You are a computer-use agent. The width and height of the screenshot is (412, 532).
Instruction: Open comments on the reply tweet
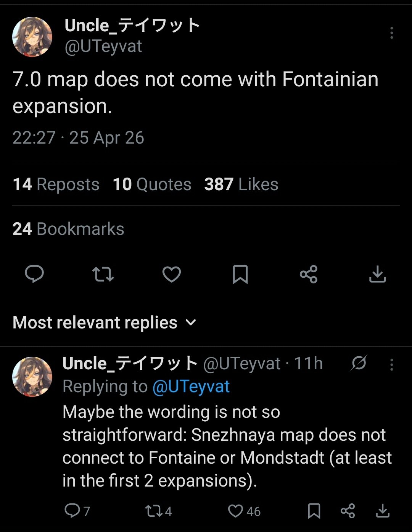point(72,511)
